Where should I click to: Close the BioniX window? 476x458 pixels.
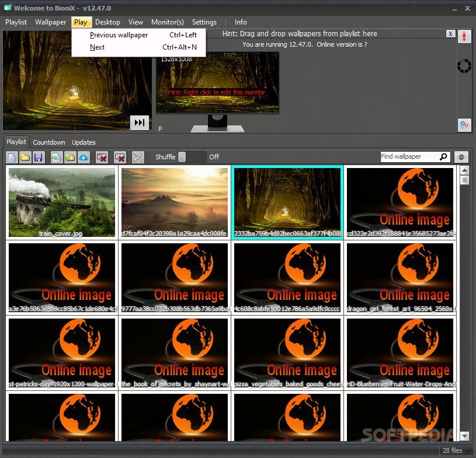pyautogui.click(x=467, y=8)
